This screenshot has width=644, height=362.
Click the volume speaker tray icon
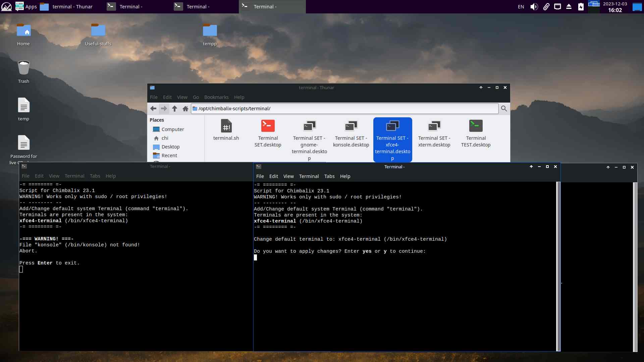point(534,7)
